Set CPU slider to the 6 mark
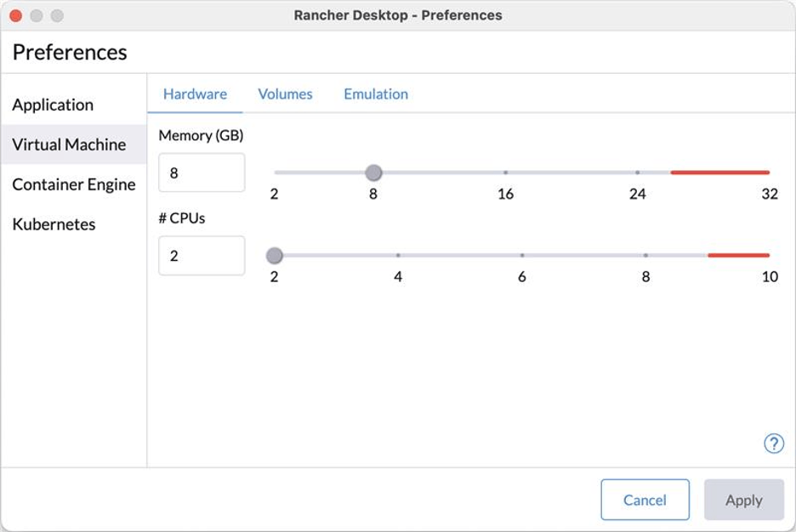Image resolution: width=796 pixels, height=532 pixels. (x=522, y=253)
